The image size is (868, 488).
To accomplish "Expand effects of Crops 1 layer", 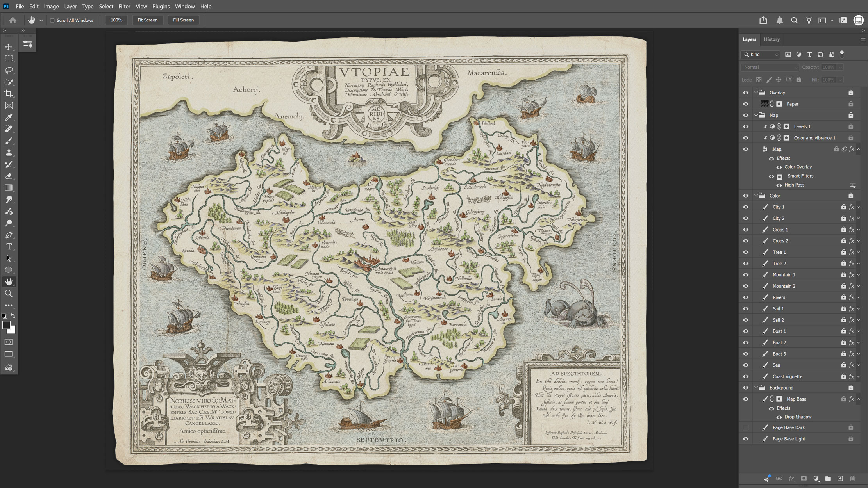I will (858, 230).
